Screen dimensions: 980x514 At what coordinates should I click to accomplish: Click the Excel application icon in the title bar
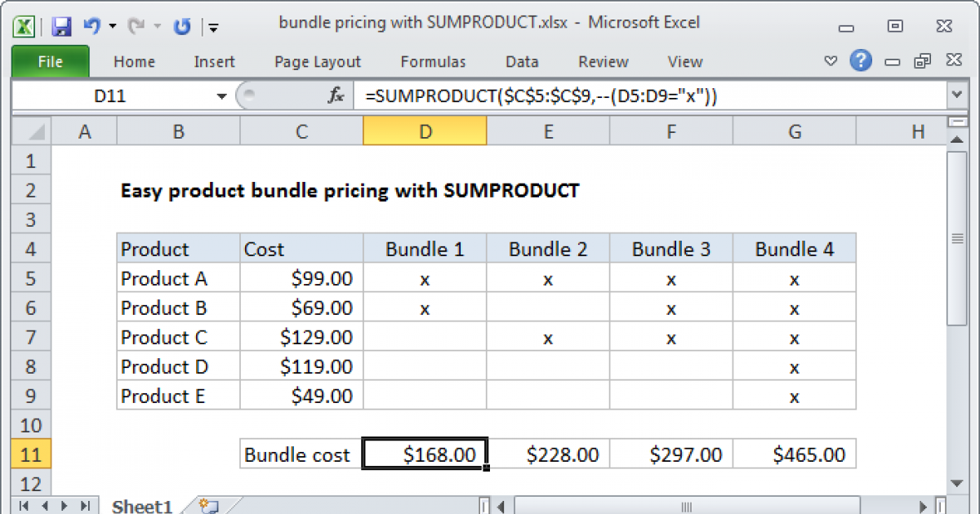[23, 24]
